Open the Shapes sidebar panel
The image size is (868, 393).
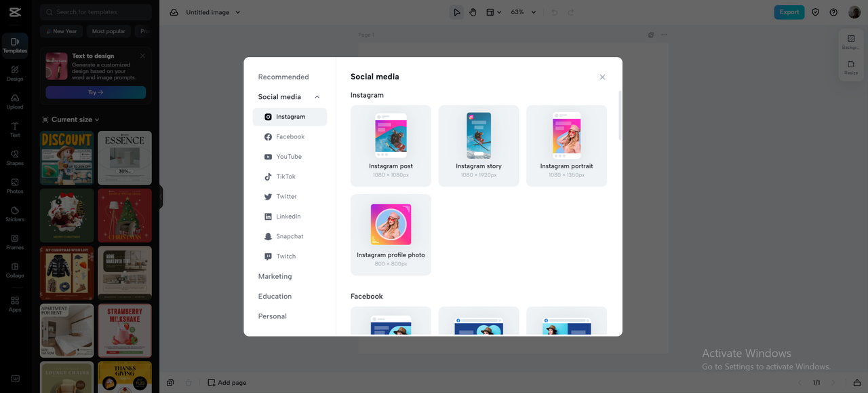click(x=15, y=157)
